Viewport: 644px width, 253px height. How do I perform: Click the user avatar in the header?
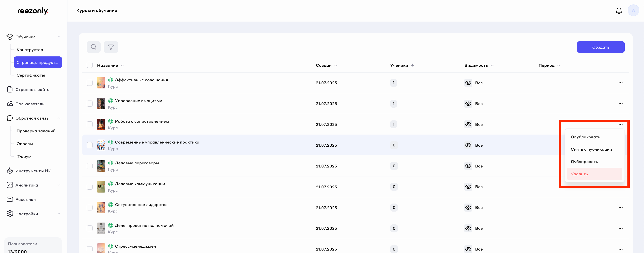(633, 11)
